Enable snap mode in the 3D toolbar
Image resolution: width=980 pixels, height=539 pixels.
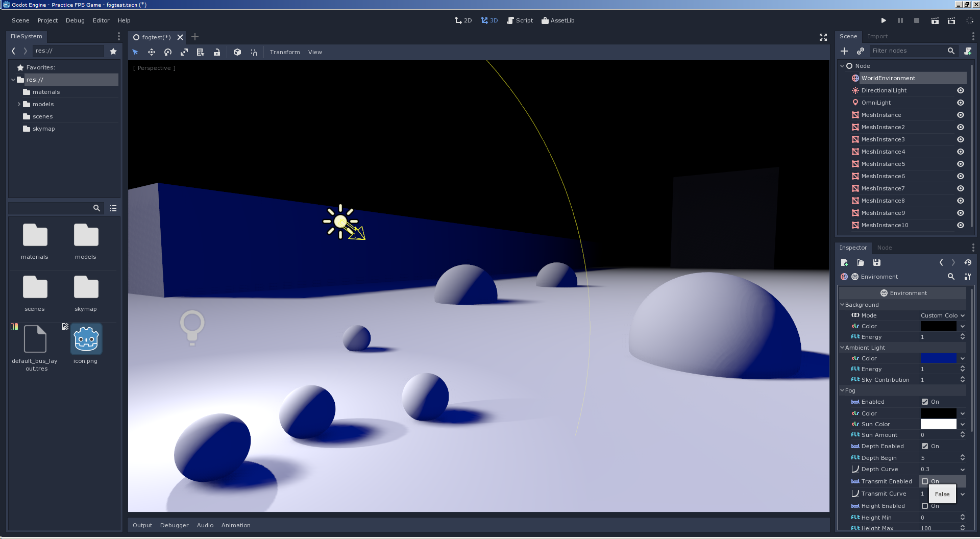[x=254, y=52]
